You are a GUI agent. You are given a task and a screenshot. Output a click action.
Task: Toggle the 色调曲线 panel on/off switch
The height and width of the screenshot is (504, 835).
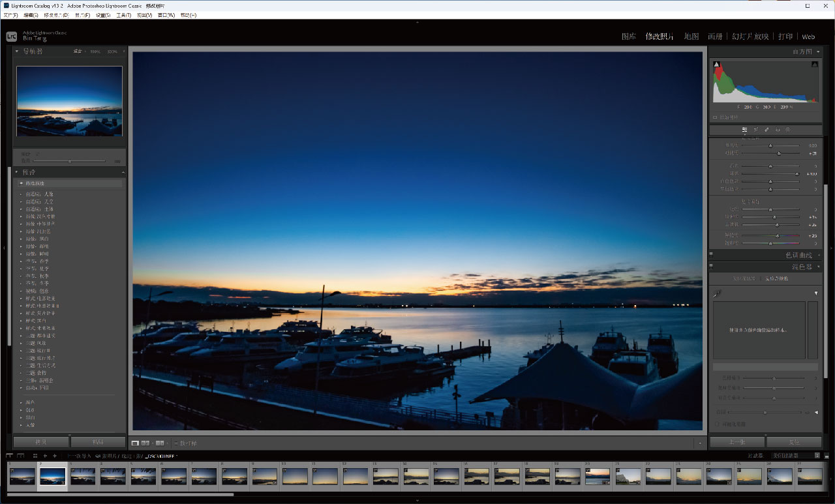click(x=711, y=255)
